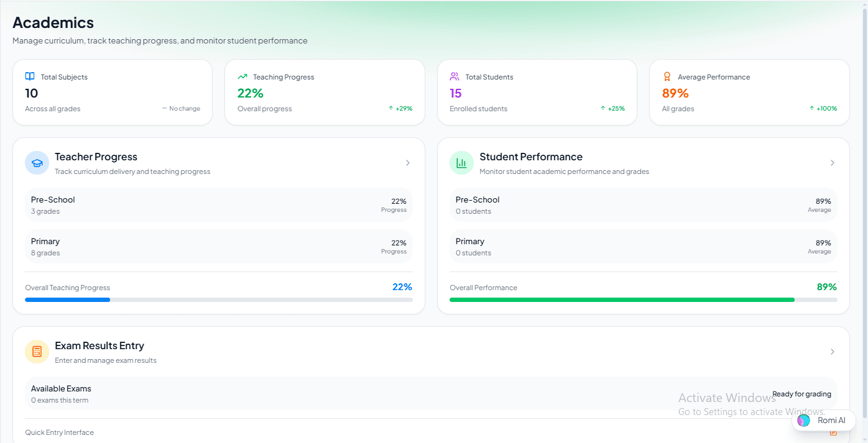The image size is (868, 443).
Task: Click the Ready for grading badge
Action: 801,393
